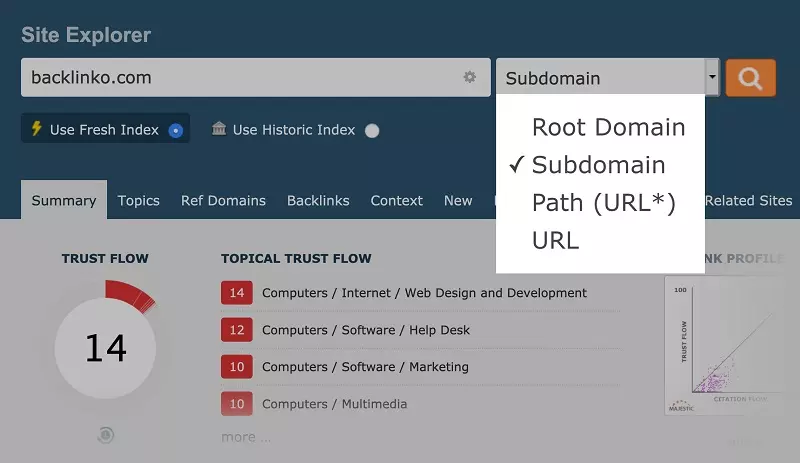Select the URL option in dropdown
Image resolution: width=800 pixels, height=463 pixels.
click(555, 240)
